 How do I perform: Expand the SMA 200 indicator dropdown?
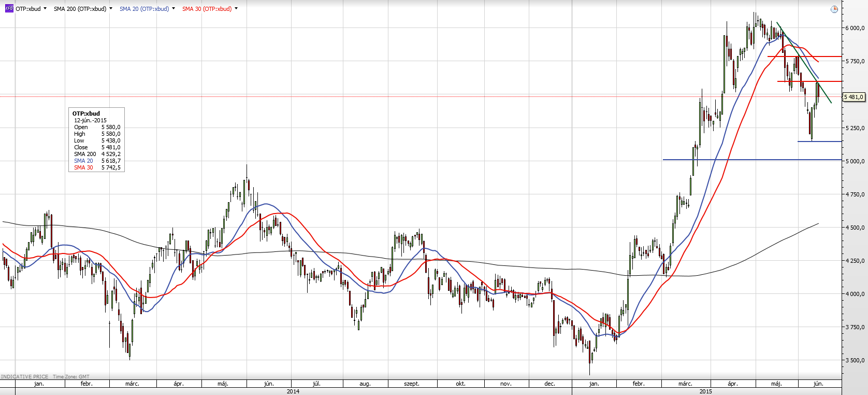click(111, 8)
